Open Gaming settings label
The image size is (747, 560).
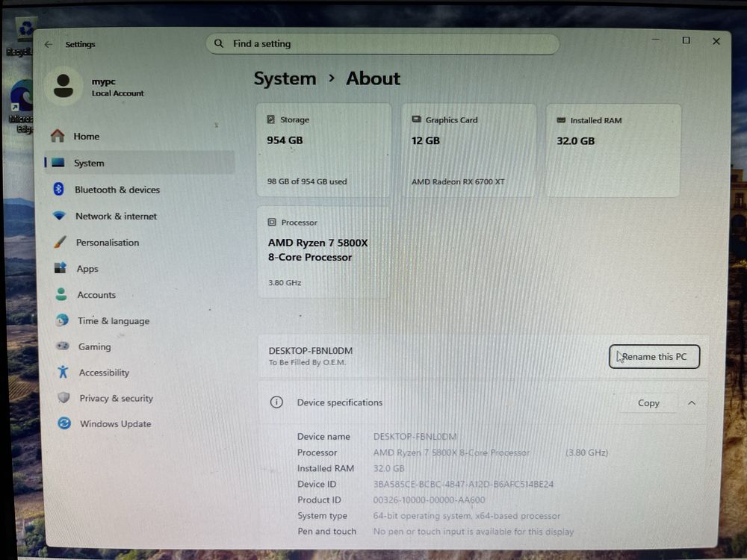tap(95, 346)
